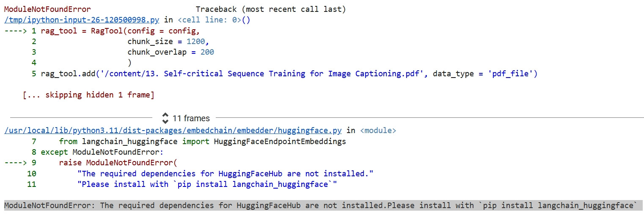
Task: Open the /tmp/ipython-input-26-120500998.py file link
Action: click(x=82, y=20)
